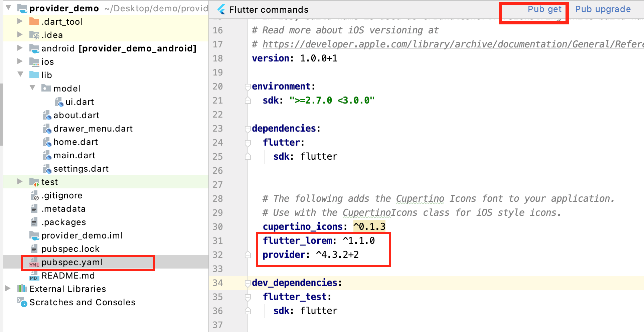The width and height of the screenshot is (644, 332).
Task: Open ui.dart via its Dart file icon
Action: pos(59,102)
